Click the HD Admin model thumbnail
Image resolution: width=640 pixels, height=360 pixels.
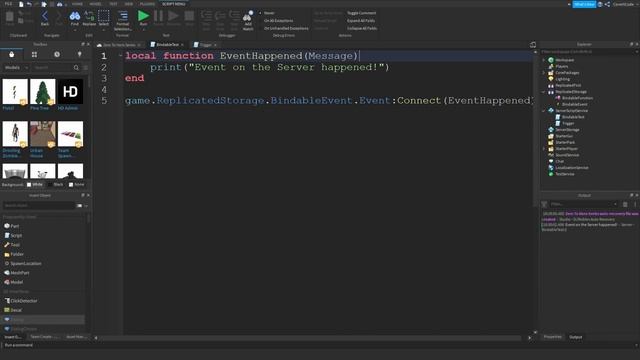pos(70,92)
